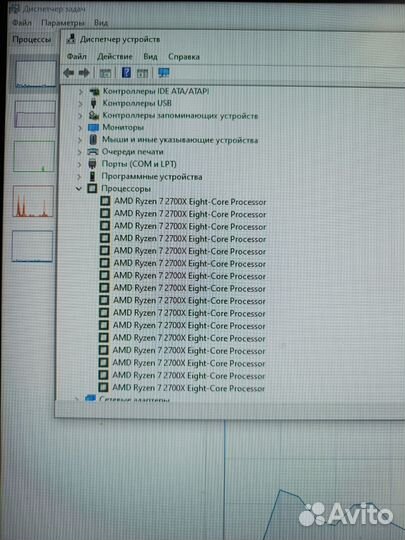
Task: Open the Параметры menu in Диспетчер задач
Action: coord(63,23)
